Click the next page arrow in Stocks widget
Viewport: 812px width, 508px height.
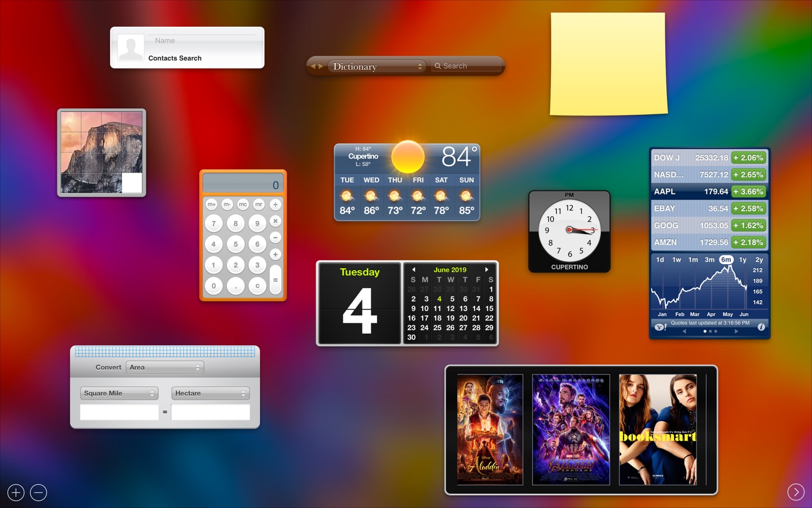(737, 331)
